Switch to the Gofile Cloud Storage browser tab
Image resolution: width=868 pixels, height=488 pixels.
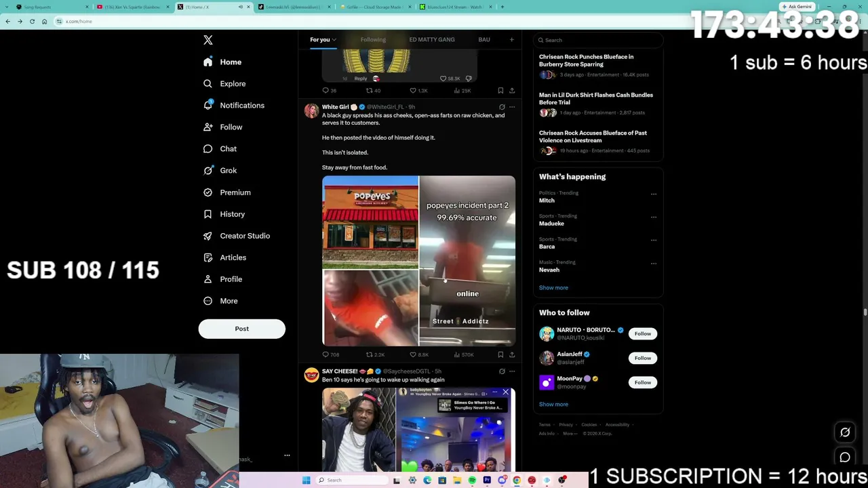click(375, 7)
